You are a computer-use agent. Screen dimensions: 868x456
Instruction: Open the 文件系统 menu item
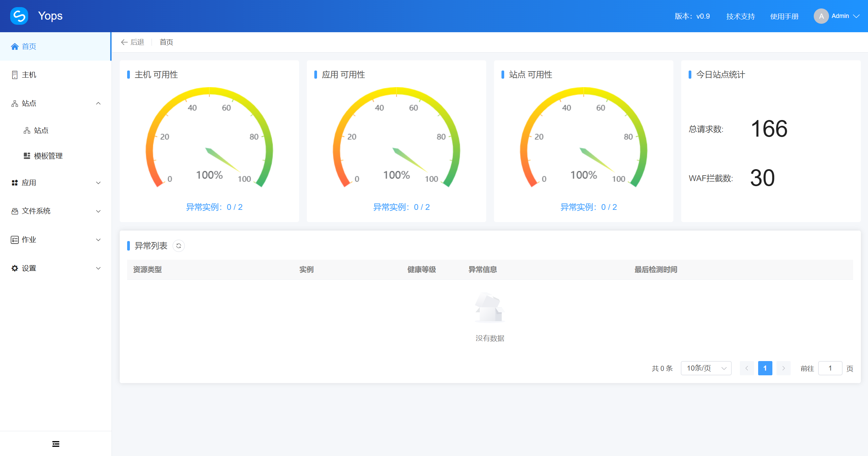coord(56,211)
